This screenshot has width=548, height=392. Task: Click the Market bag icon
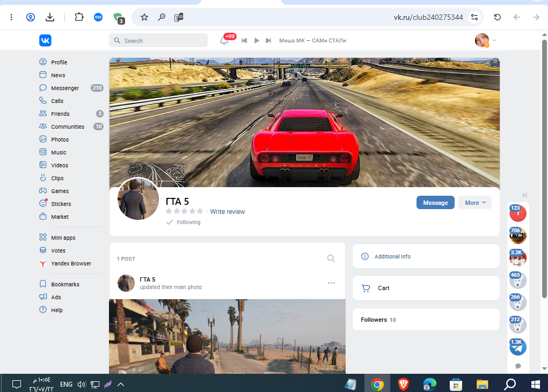click(x=43, y=217)
